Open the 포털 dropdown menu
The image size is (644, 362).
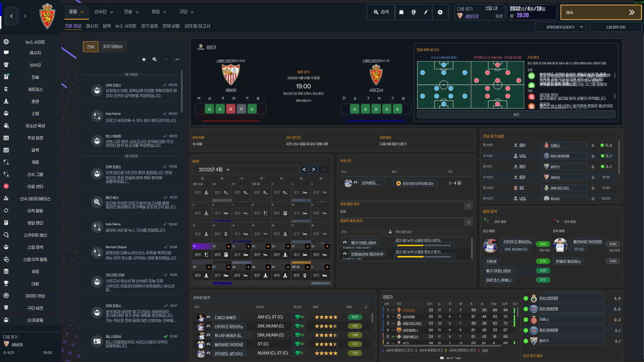77,12
